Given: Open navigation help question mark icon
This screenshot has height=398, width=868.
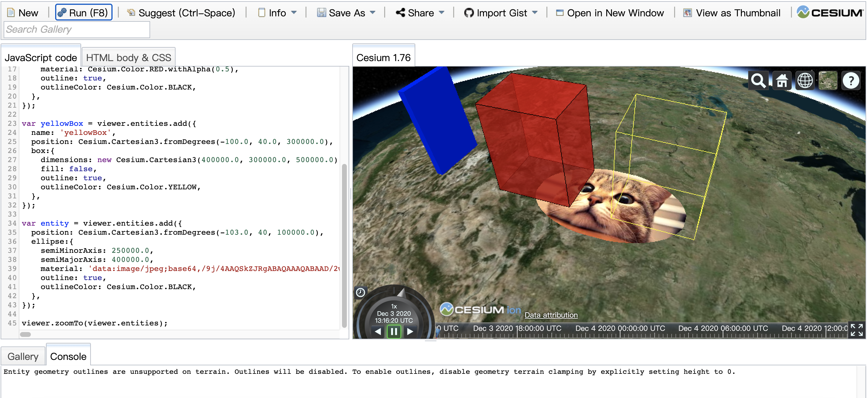Looking at the screenshot, I should 851,81.
